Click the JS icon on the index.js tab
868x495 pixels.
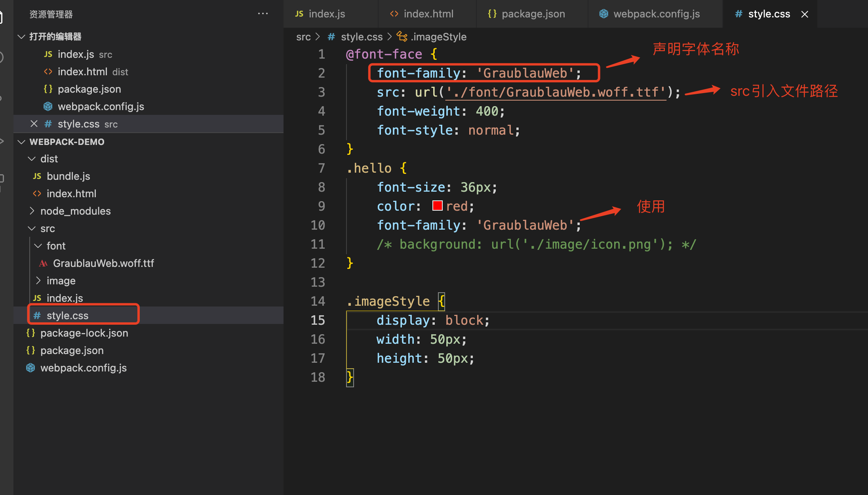[x=299, y=14]
